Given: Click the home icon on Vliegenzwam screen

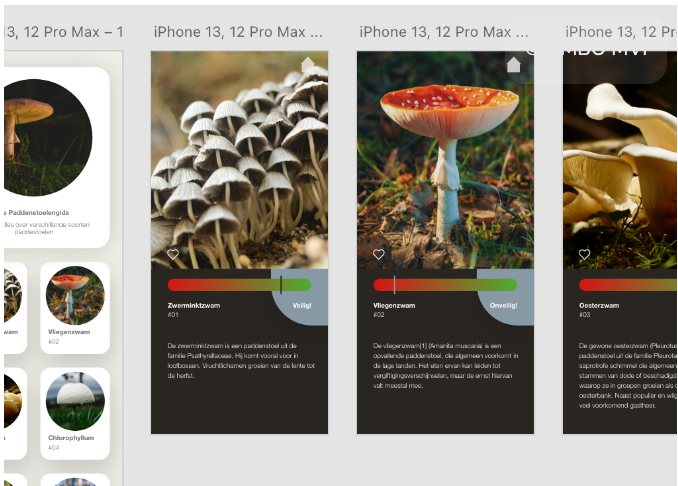Looking at the screenshot, I should click(x=513, y=64).
